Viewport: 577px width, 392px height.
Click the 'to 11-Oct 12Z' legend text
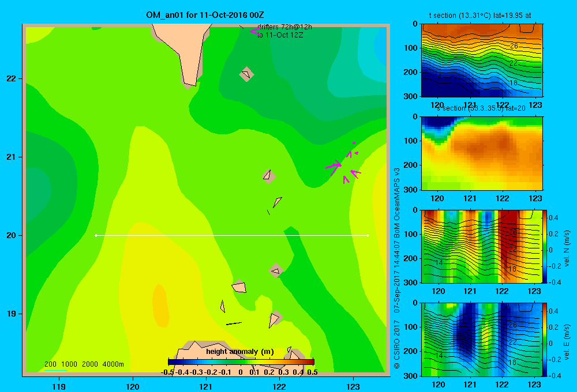click(x=280, y=35)
